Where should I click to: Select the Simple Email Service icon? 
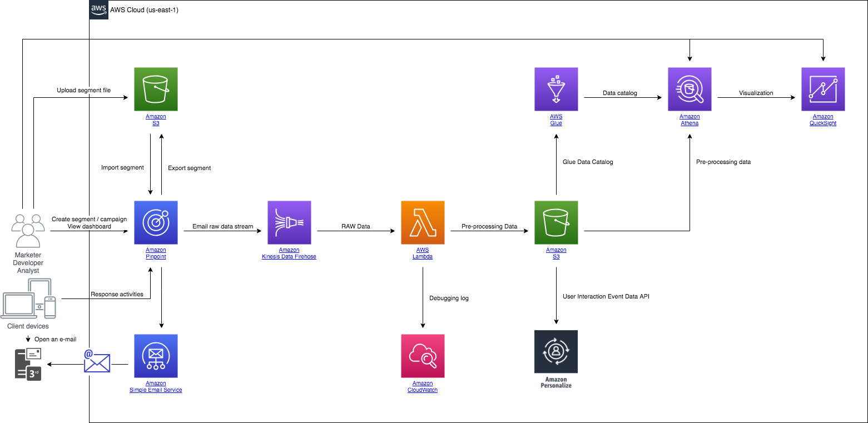pos(156,356)
